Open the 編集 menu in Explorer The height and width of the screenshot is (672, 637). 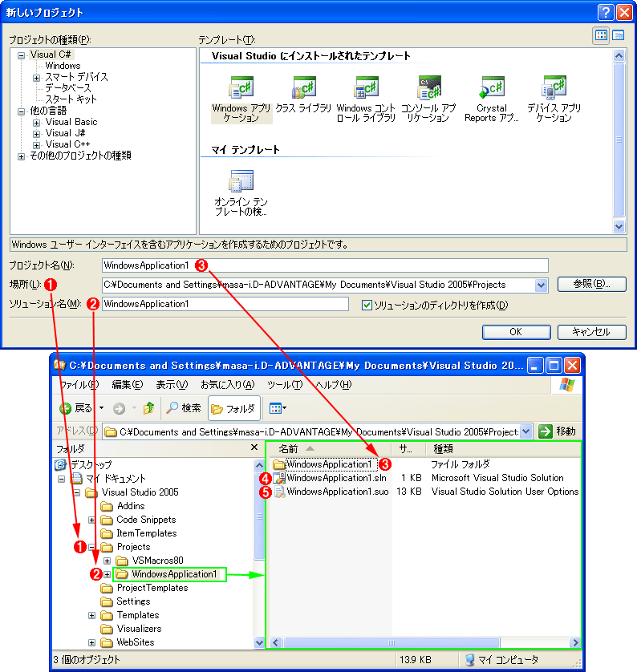point(128,384)
